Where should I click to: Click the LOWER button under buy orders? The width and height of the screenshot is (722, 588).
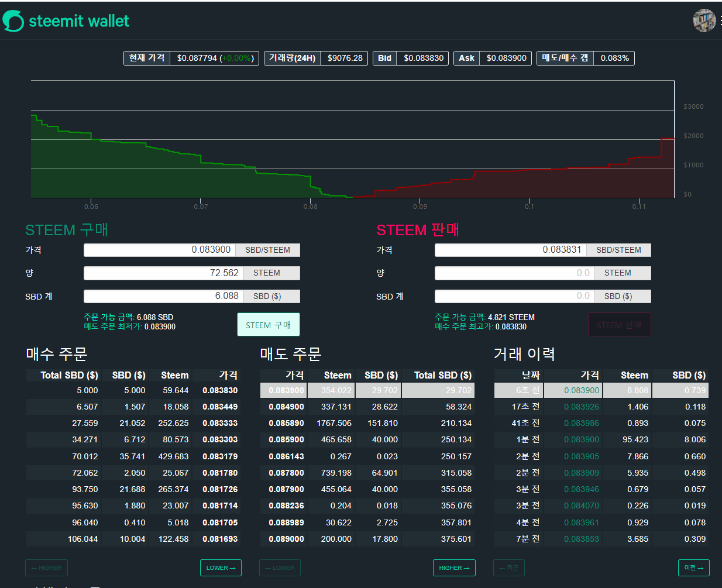tap(221, 568)
